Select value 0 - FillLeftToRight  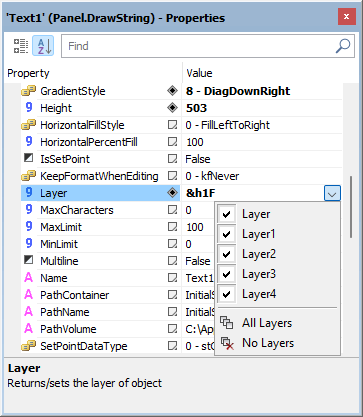(228, 125)
